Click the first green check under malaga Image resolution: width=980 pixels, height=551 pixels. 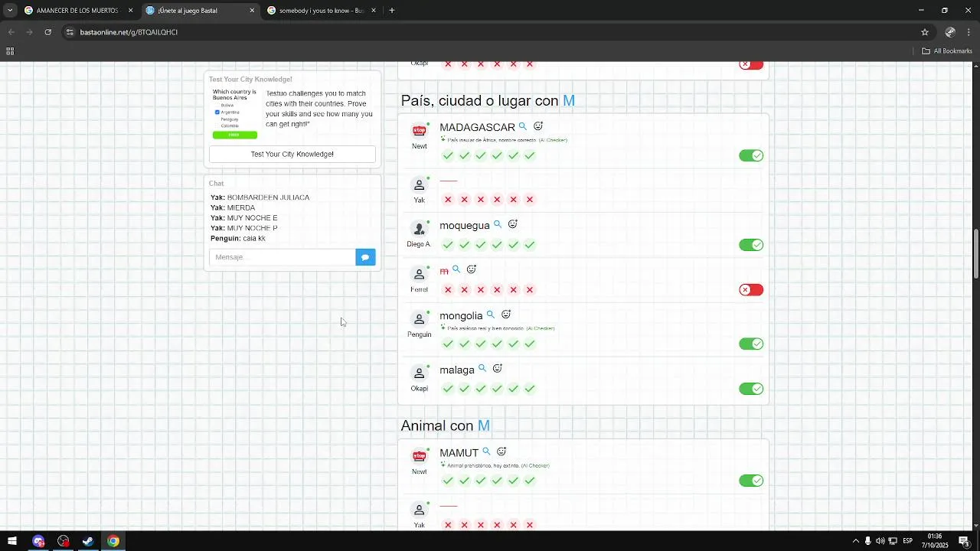[x=448, y=389]
